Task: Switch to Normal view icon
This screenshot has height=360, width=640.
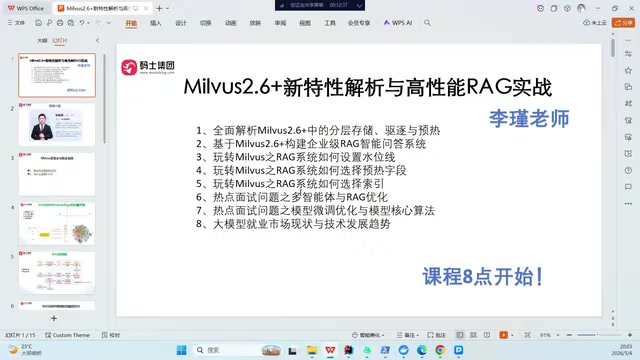Action: click(460, 335)
